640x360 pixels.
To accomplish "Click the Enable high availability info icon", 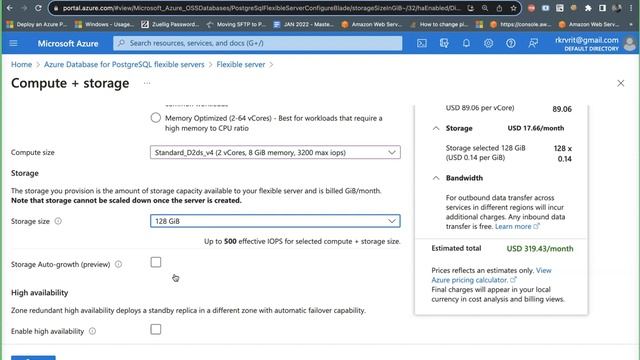I will click(x=93, y=331).
